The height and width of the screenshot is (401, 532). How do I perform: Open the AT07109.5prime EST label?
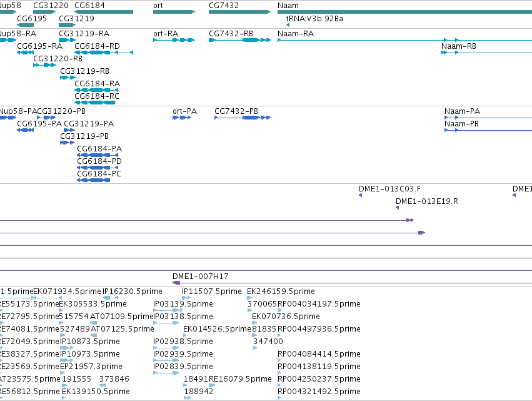coord(122,317)
